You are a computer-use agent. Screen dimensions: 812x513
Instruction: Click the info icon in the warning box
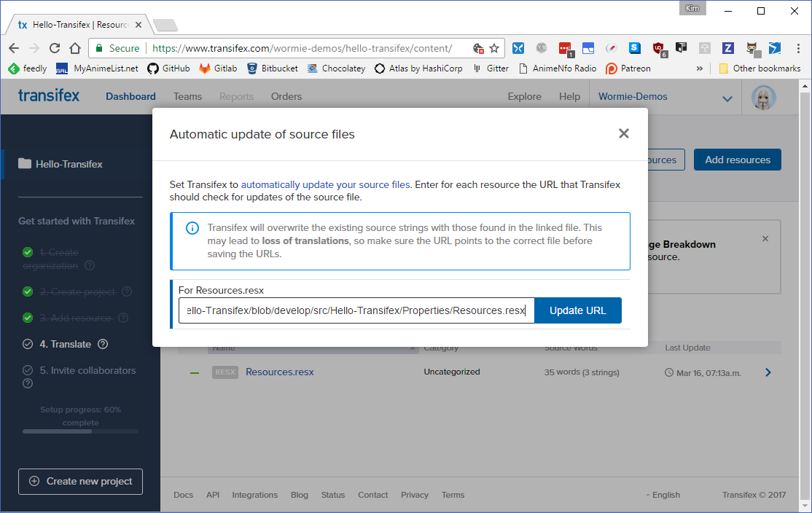[x=192, y=228]
